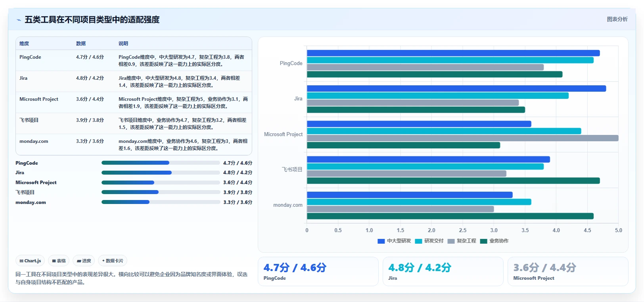Toggle the 研发交付 legend entry
644x302 pixels.
[x=429, y=241]
